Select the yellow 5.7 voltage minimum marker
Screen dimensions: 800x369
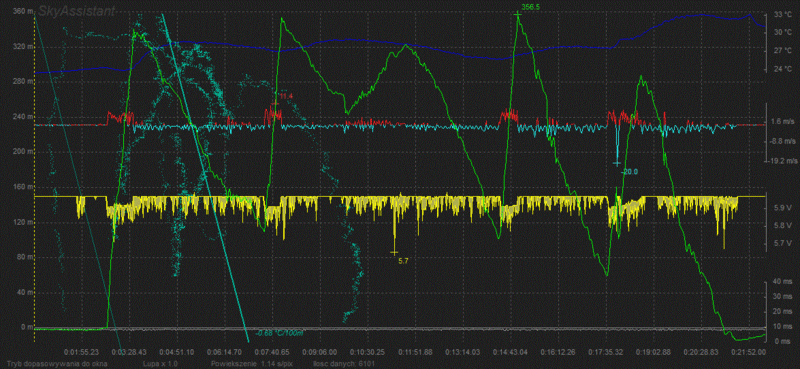[403, 261]
